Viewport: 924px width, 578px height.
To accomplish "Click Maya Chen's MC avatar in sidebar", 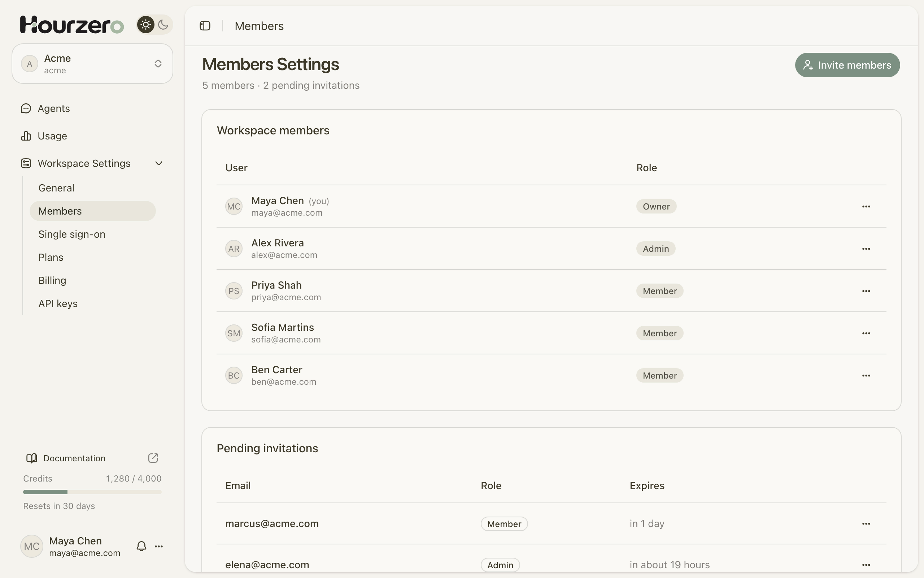I will 32,546.
